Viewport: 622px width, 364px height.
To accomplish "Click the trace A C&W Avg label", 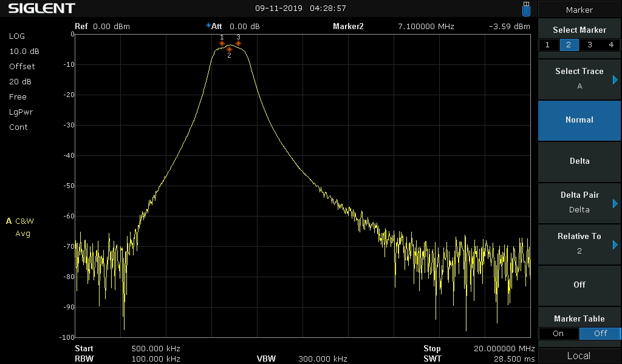I will click(20, 227).
